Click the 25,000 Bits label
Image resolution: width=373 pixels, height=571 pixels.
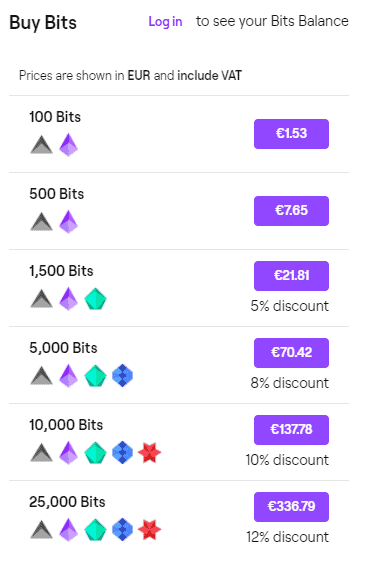[67, 502]
